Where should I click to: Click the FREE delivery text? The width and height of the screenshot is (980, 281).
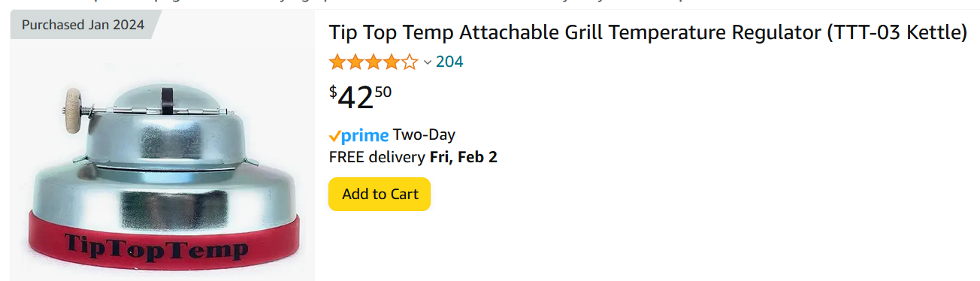click(x=377, y=157)
